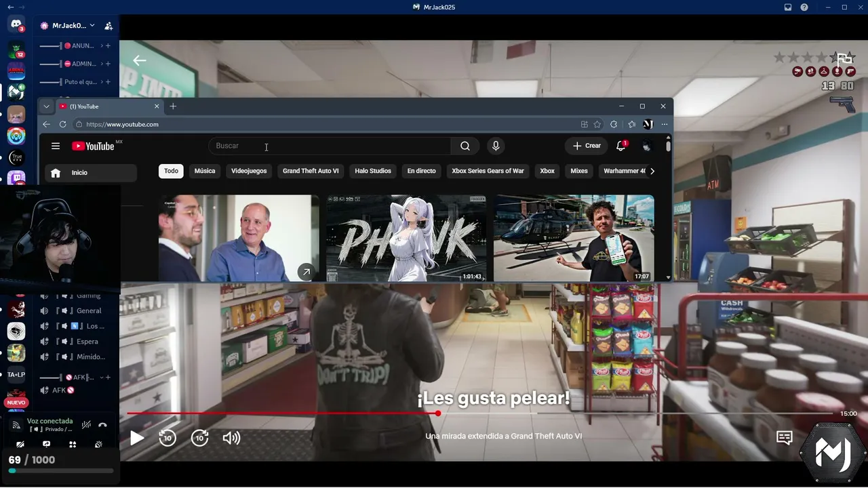The image size is (868, 488).
Task: Open the cat avatar server in Discord
Action: (x=16, y=114)
